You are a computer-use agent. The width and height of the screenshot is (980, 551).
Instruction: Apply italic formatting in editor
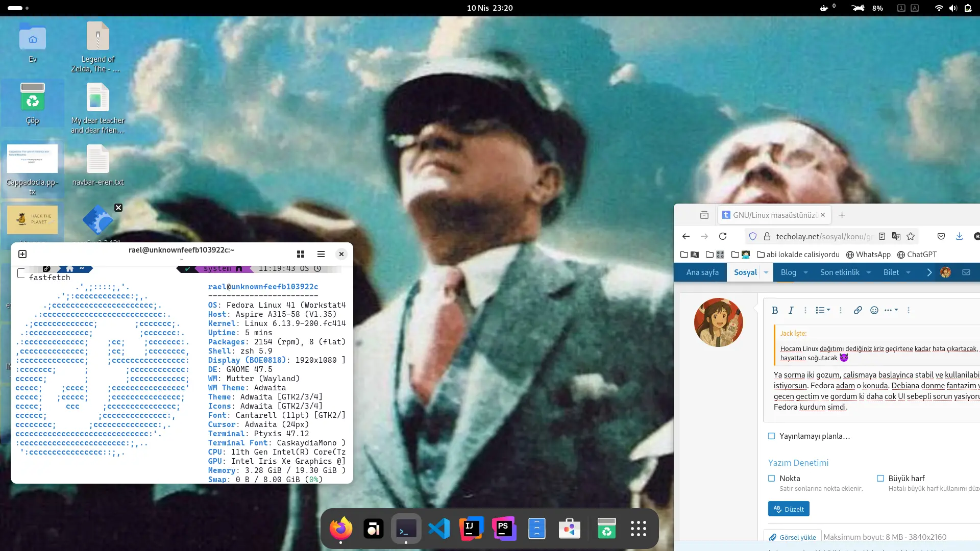[791, 310]
